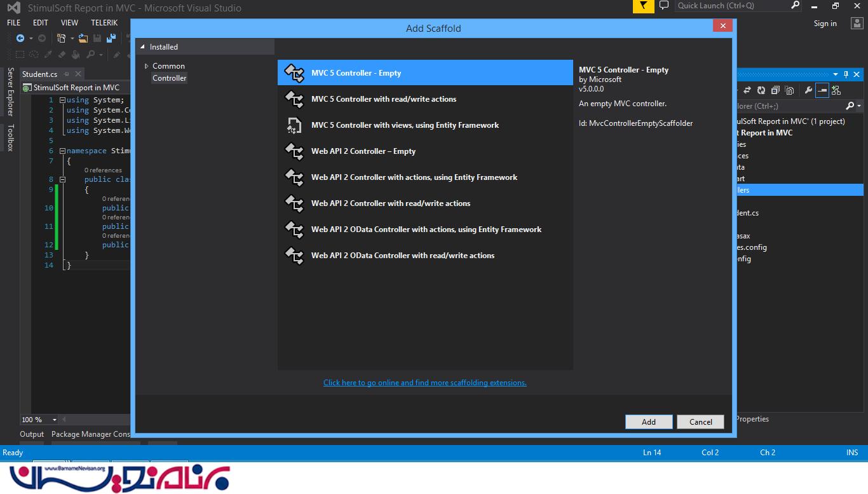Toggle auto-hide pin on Solution Explorer
Image resolution: width=868 pixels, height=494 pixels.
pos(846,74)
